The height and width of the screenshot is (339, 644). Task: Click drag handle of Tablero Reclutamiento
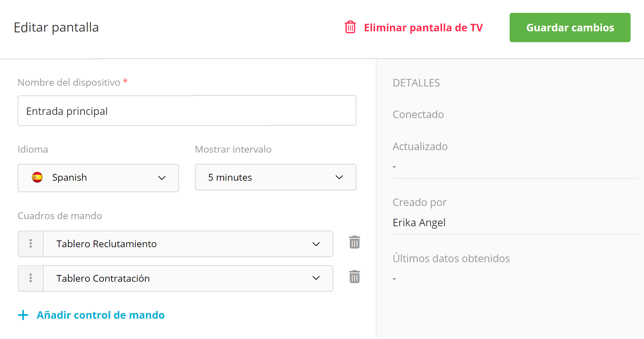pyautogui.click(x=31, y=244)
